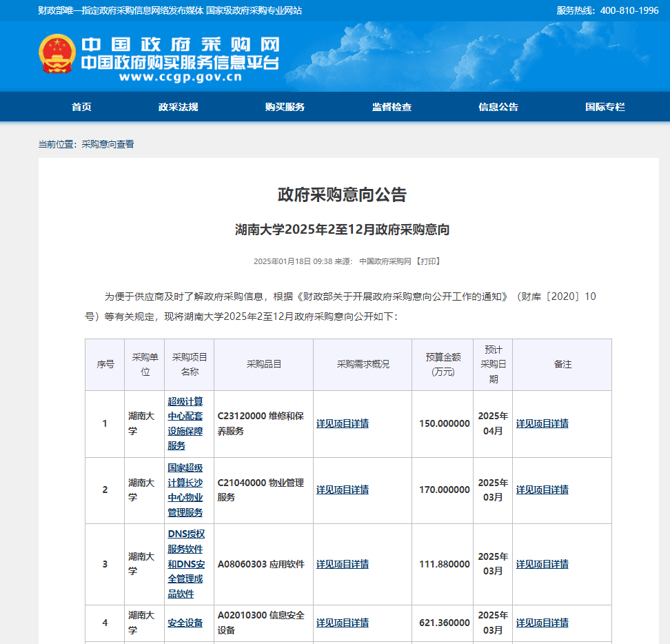This screenshot has height=644, width=670.
Task: Open project link 超级计算中心配套设施保障服务
Action: point(185,423)
